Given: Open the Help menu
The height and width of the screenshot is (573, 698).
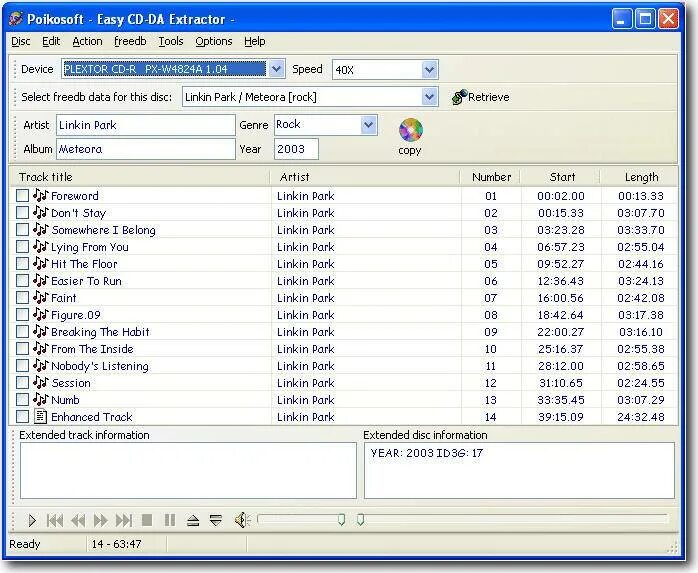Looking at the screenshot, I should [x=255, y=41].
